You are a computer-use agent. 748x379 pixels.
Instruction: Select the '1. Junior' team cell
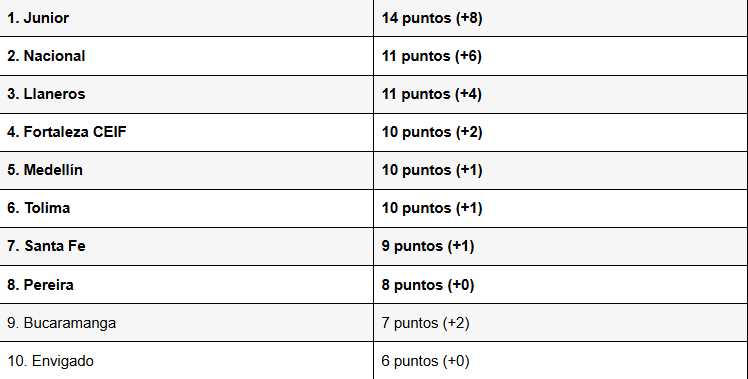(x=187, y=18)
